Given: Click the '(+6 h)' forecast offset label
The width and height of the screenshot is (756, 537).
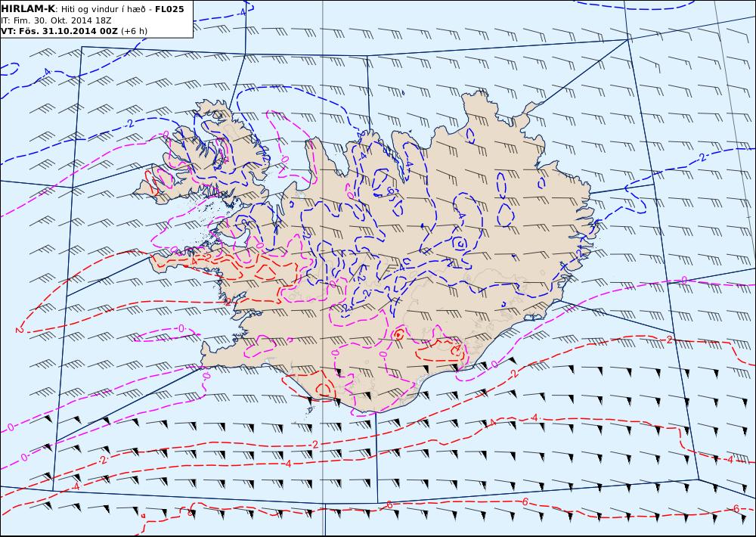Looking at the screenshot, I should 134,31.
